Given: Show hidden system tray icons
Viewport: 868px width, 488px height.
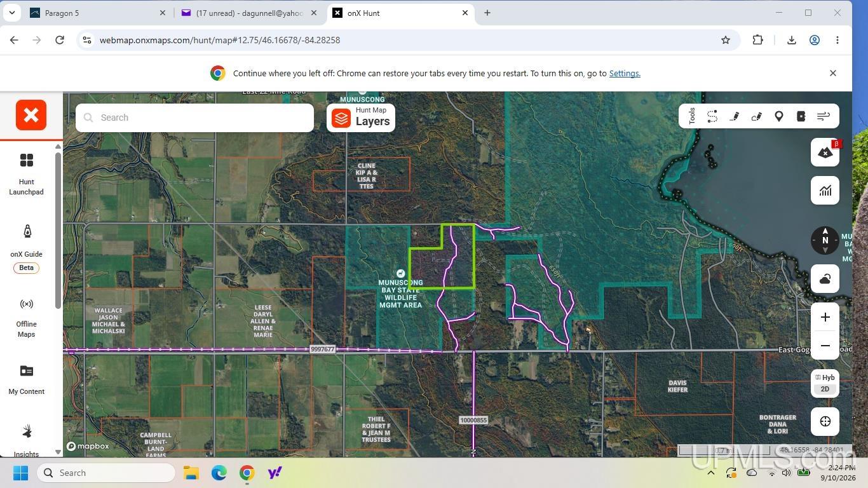Looking at the screenshot, I should pos(711,473).
